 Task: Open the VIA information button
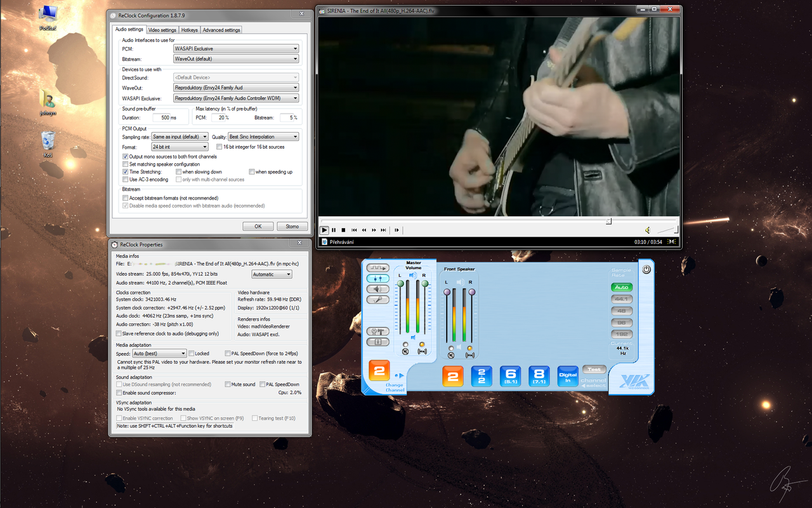coord(378,342)
